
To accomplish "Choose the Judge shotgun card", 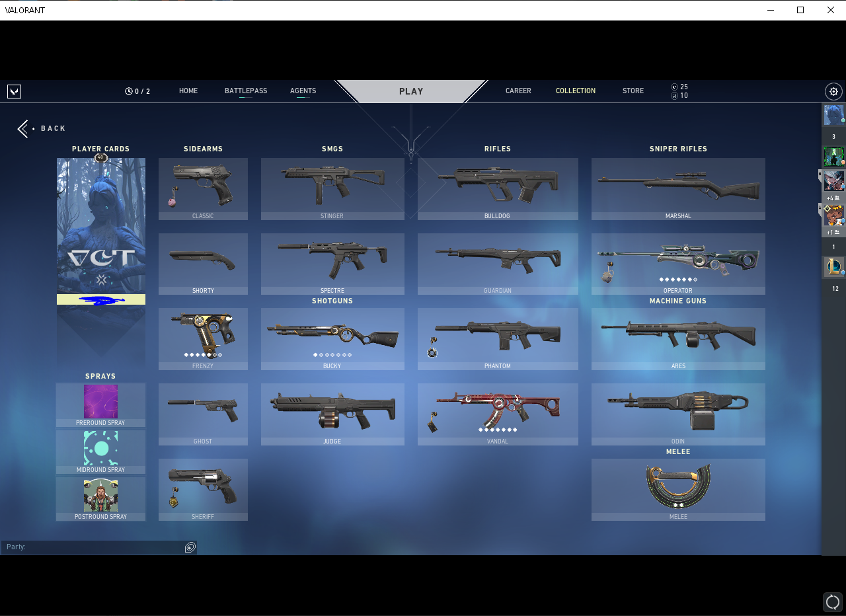I will point(332,414).
